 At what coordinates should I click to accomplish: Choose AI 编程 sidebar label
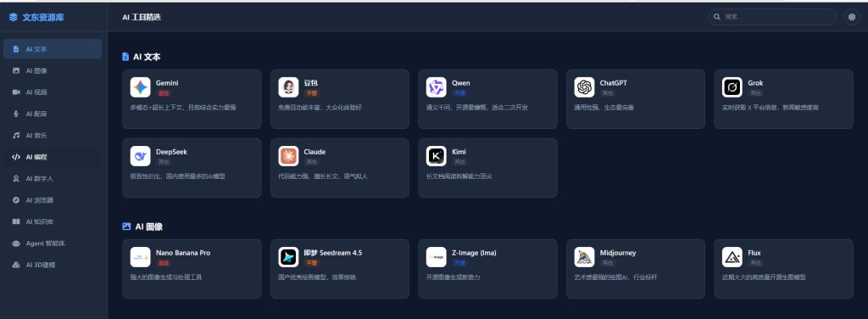tap(36, 157)
